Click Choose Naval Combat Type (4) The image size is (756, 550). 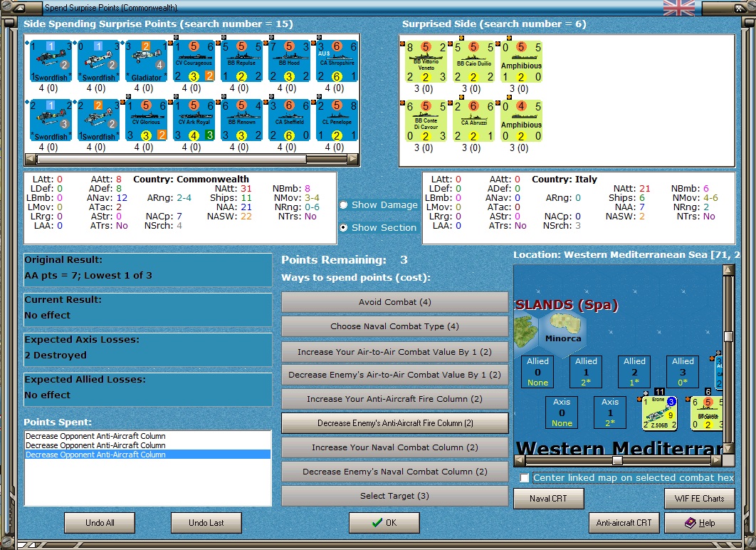pos(395,326)
